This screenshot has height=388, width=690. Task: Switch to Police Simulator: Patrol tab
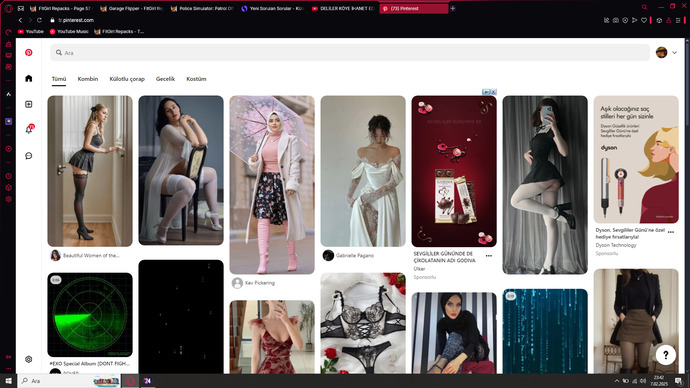pyautogui.click(x=202, y=8)
